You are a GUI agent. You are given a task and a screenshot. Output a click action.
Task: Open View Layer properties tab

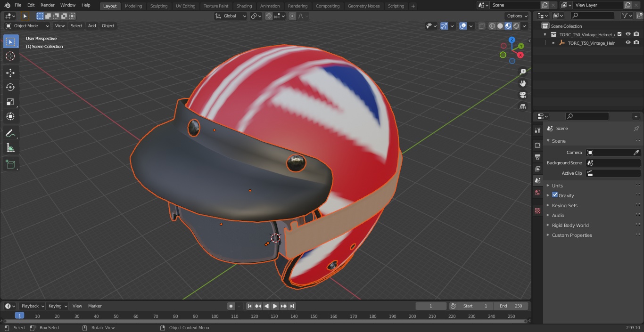point(537,169)
